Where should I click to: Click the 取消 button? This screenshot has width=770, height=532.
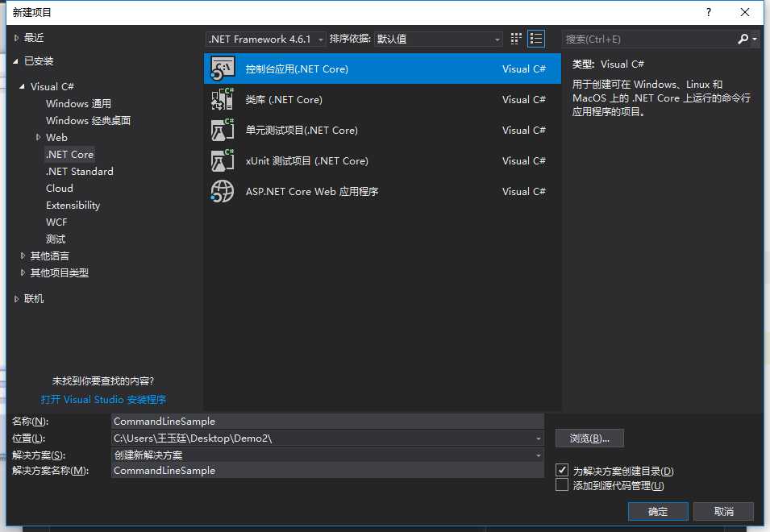(x=724, y=511)
